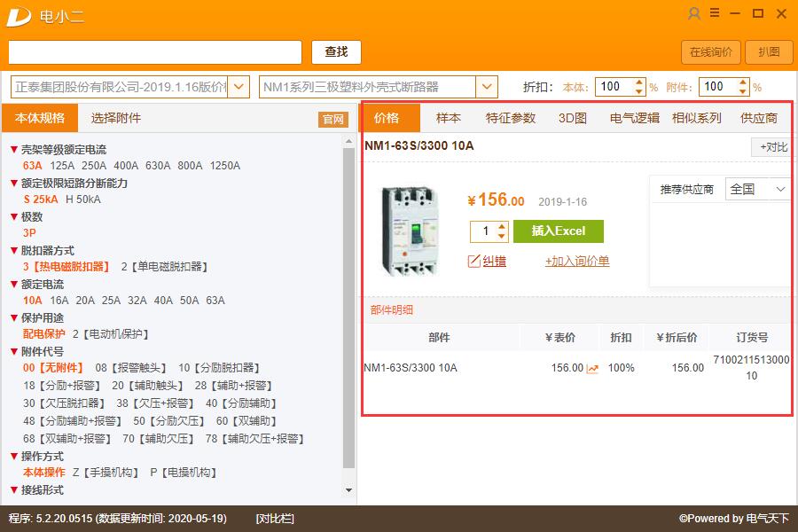Click the 电小二 app logo icon
Image resolution: width=798 pixels, height=532 pixels.
pos(19,15)
